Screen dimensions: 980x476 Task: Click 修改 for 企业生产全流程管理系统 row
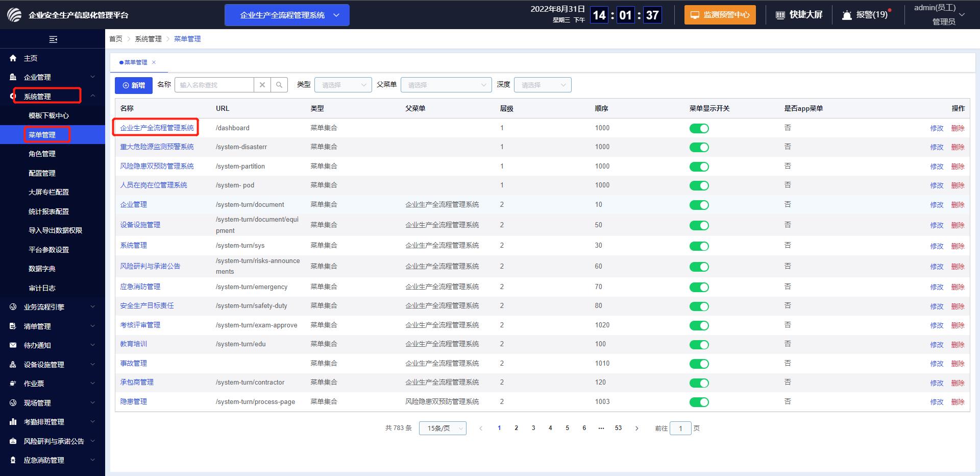coord(937,128)
